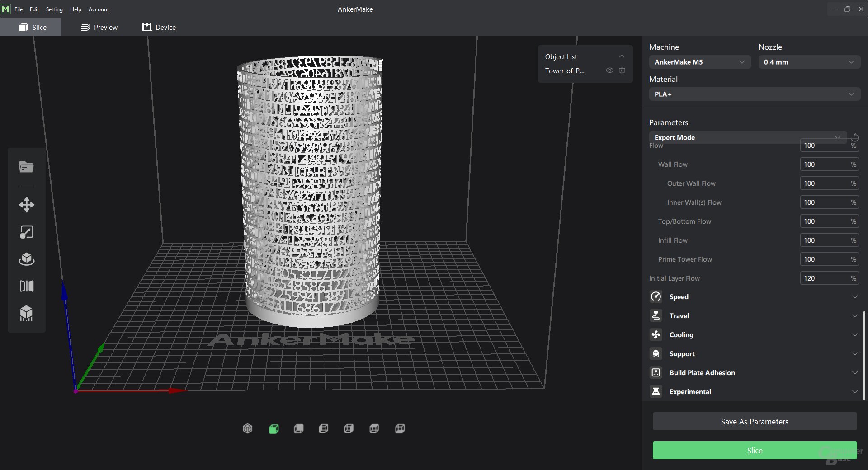This screenshot has width=868, height=470.
Task: Select the Move tool
Action: (27, 205)
